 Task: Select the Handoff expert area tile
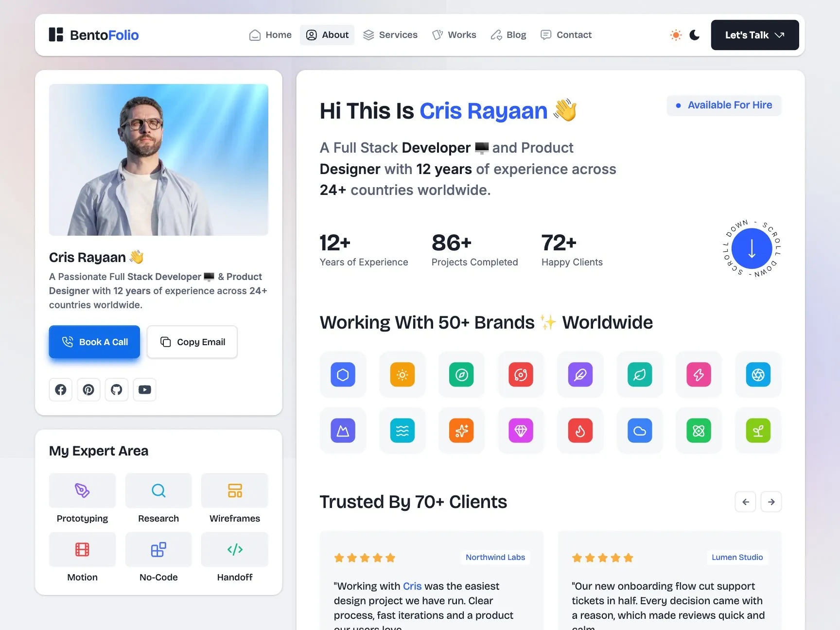(235, 558)
